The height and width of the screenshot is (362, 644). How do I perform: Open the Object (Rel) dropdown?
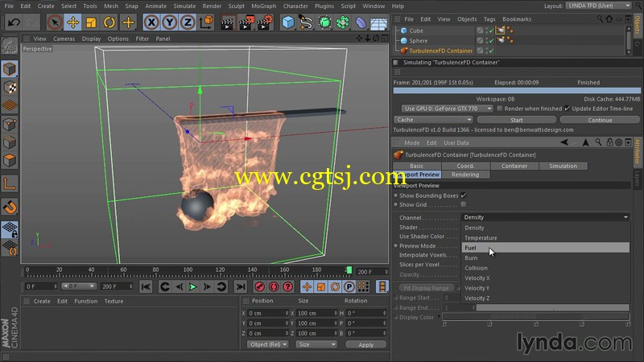point(268,344)
